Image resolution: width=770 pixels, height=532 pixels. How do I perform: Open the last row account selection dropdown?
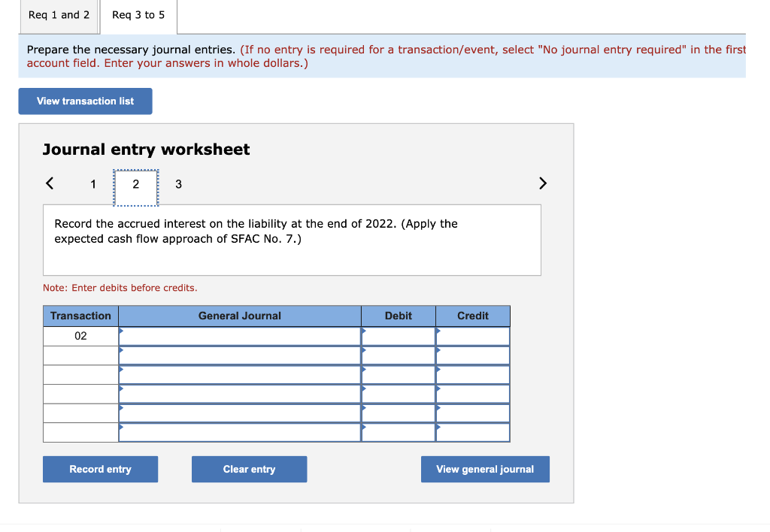pyautogui.click(x=239, y=432)
